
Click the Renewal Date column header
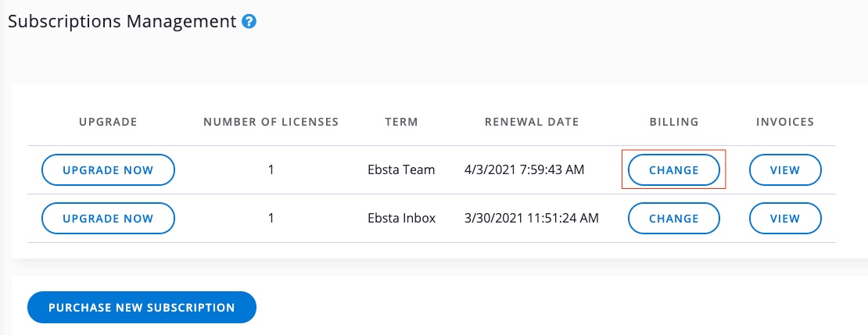click(x=532, y=122)
